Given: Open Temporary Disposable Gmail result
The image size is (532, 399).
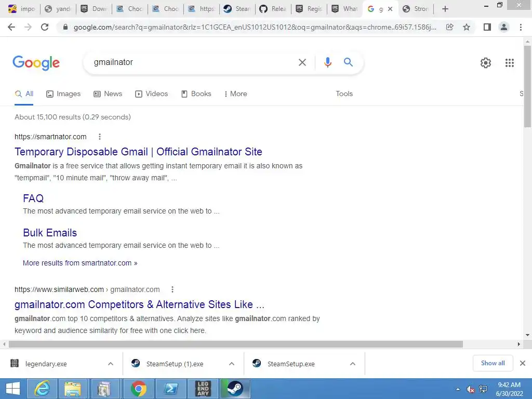Looking at the screenshot, I should tap(138, 152).
